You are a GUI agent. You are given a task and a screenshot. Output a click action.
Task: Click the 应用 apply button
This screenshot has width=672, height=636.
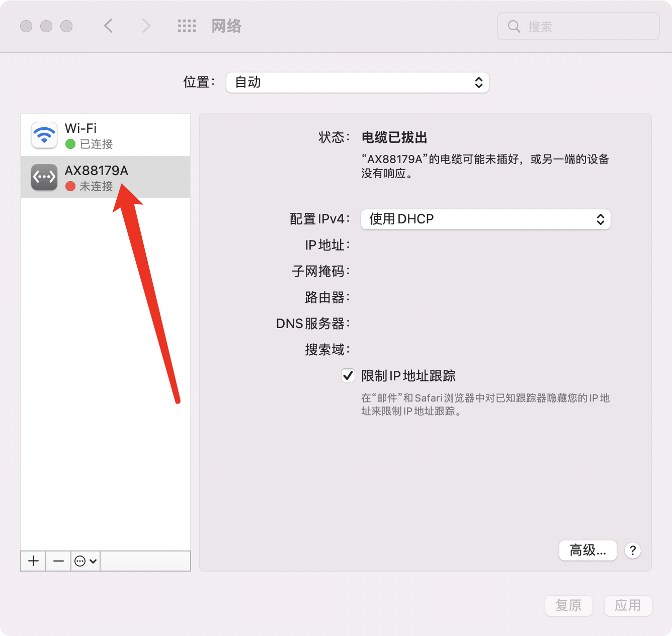pyautogui.click(x=628, y=605)
